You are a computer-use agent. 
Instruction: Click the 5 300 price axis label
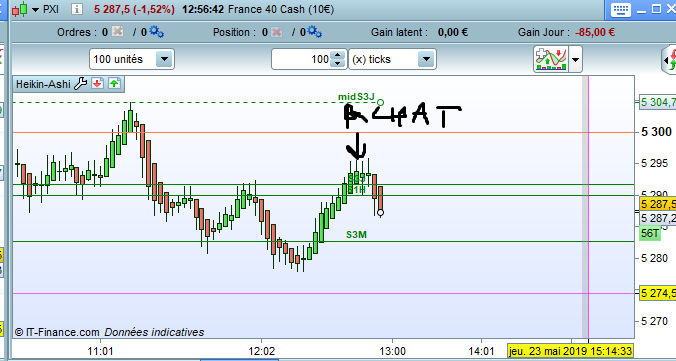[x=657, y=132]
